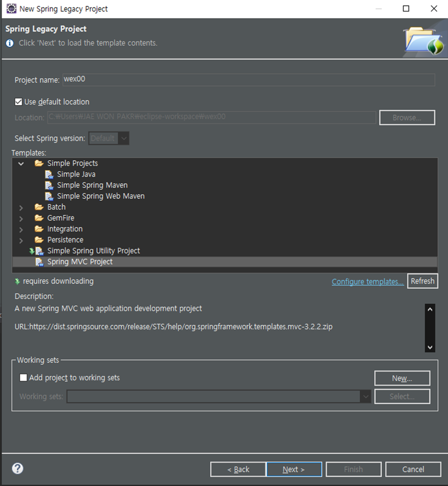The image size is (448, 486).
Task: Enable Add project to working sets
Action: coord(23,378)
